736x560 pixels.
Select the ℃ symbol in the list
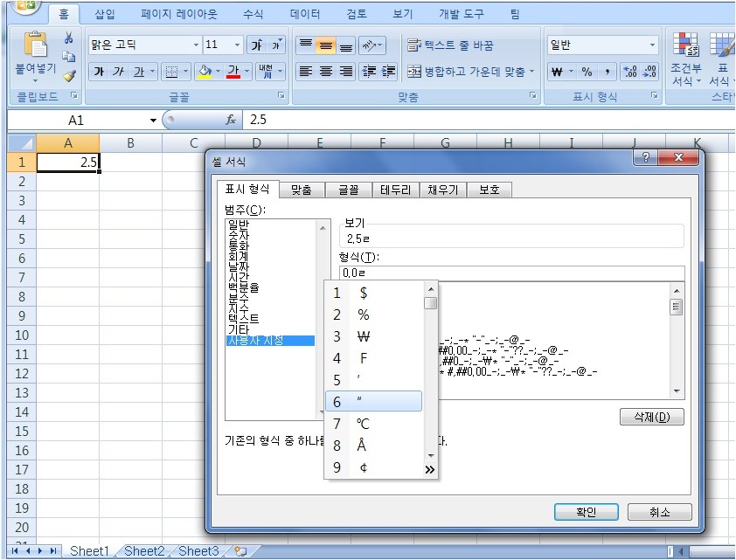coord(363,424)
